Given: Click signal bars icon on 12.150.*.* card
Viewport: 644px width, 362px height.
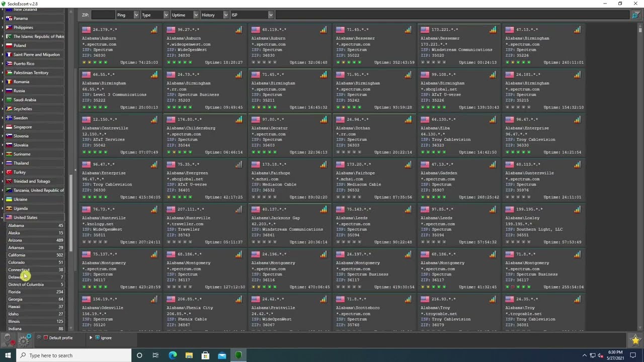Looking at the screenshot, I should pyautogui.click(x=154, y=119).
